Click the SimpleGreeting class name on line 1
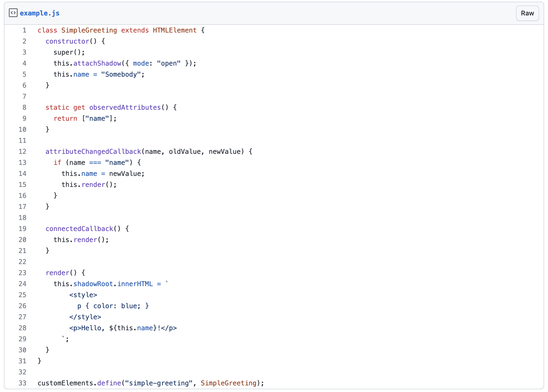Screen dimensions: 548x392 [x=89, y=30]
